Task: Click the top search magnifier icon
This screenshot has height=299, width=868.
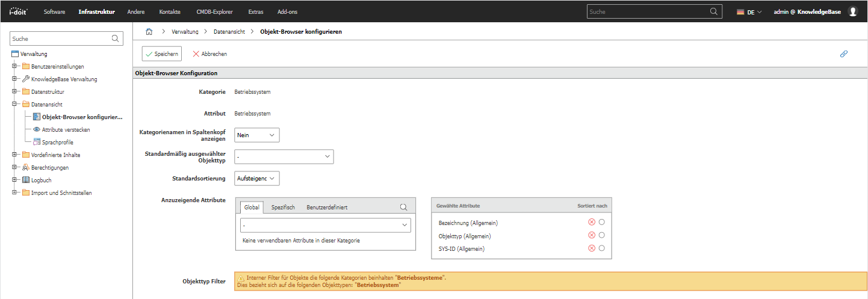Action: click(714, 11)
